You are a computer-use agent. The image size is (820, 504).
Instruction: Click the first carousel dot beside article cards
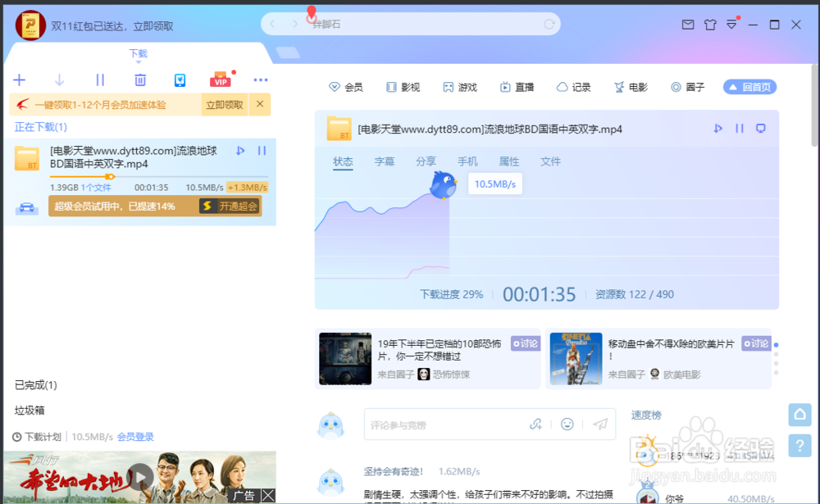776,345
